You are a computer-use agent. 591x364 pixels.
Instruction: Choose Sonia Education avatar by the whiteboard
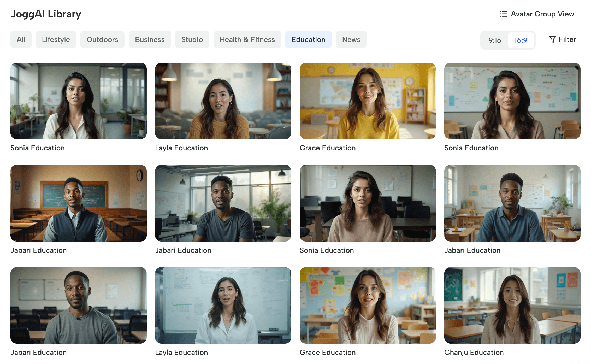tap(512, 101)
